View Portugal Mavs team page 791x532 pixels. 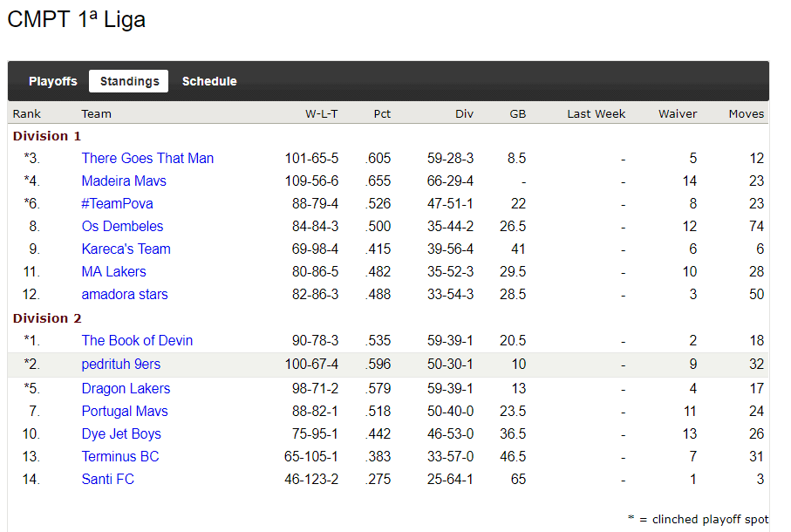tap(125, 412)
